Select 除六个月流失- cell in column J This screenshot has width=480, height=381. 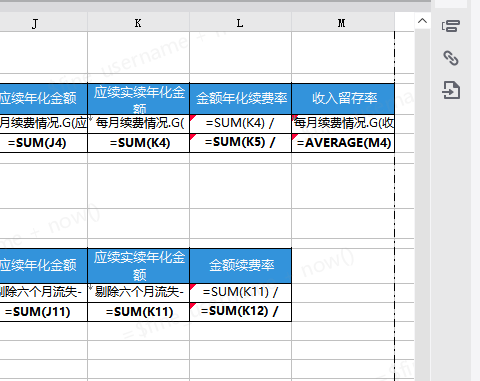[x=43, y=293]
